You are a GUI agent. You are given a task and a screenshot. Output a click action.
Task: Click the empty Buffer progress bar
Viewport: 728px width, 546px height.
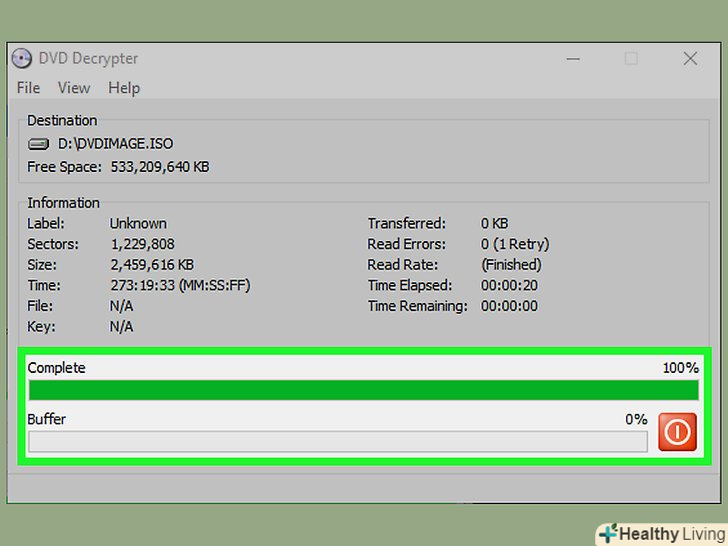point(338,441)
